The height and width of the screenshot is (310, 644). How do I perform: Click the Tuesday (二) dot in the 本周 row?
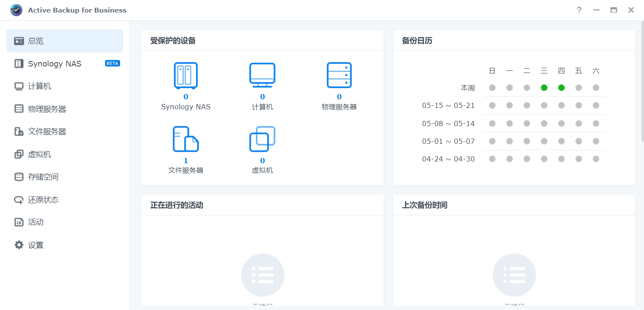[527, 88]
